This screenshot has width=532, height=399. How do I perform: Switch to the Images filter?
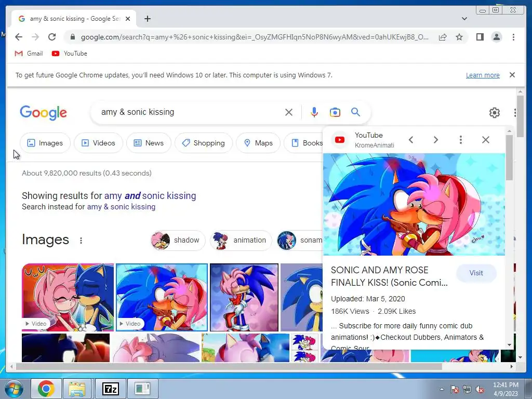click(45, 143)
